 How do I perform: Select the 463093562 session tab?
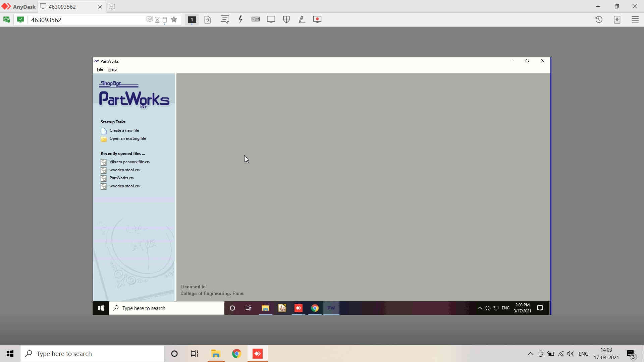coord(71,7)
